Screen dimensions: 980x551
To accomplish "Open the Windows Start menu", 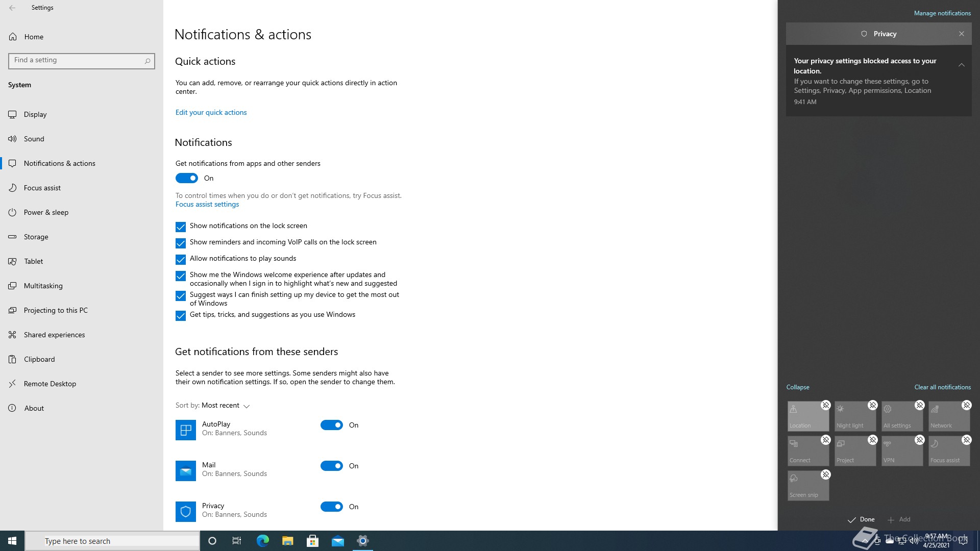I will [12, 541].
